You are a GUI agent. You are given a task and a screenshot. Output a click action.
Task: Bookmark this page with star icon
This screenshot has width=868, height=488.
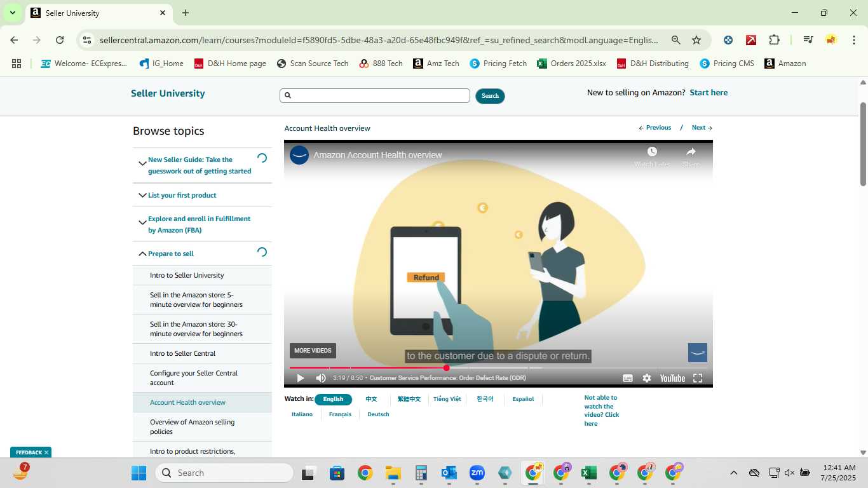pos(696,40)
